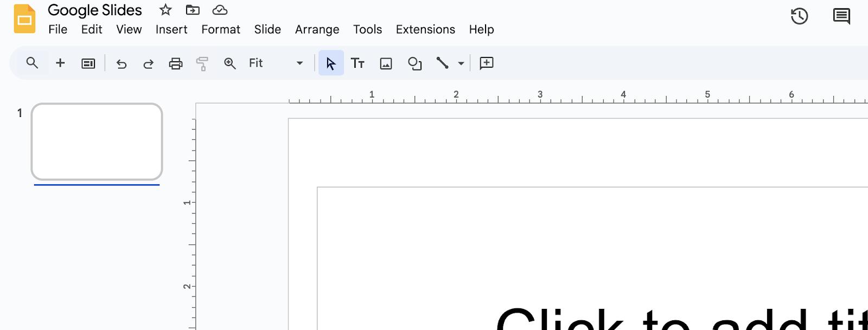The width and height of the screenshot is (868, 330).
Task: Click the horizontal ruler at top
Action: click(x=578, y=97)
